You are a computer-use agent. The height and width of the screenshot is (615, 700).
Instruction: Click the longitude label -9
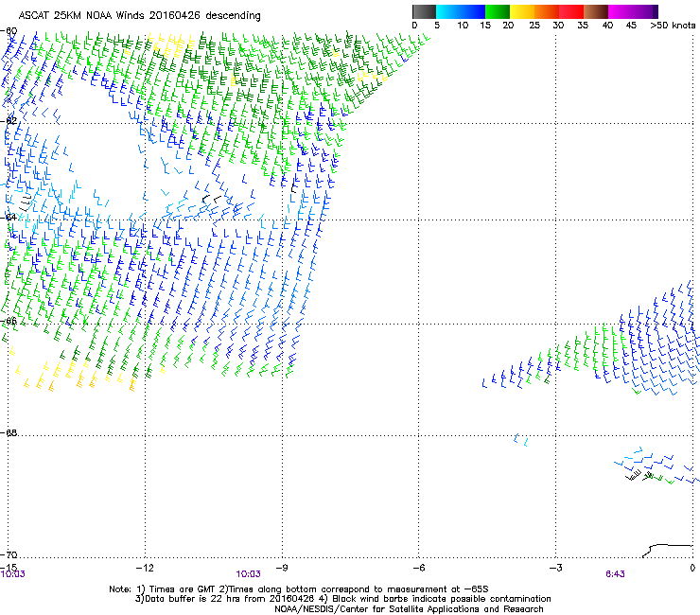pyautogui.click(x=281, y=568)
